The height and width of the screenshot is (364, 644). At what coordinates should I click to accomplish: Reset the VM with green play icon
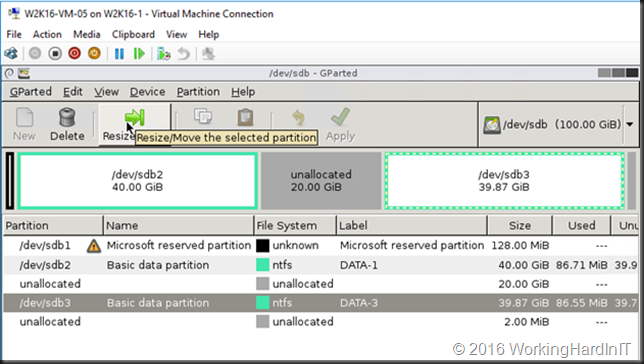point(139,53)
